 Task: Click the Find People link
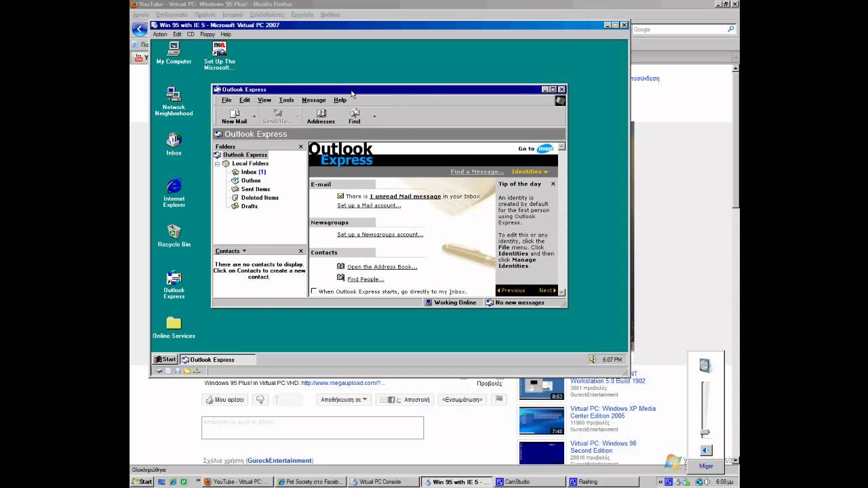[x=366, y=279]
